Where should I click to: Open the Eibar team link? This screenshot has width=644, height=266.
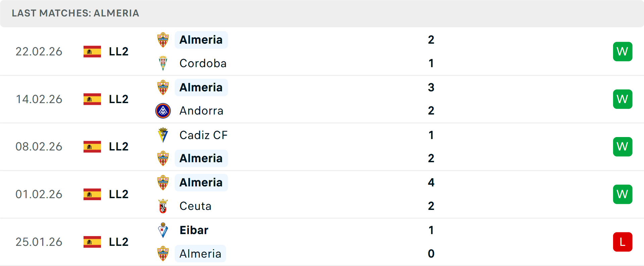coord(194,230)
